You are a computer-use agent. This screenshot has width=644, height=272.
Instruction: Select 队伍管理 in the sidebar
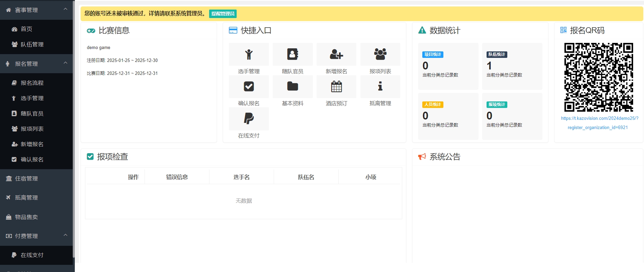[32, 44]
